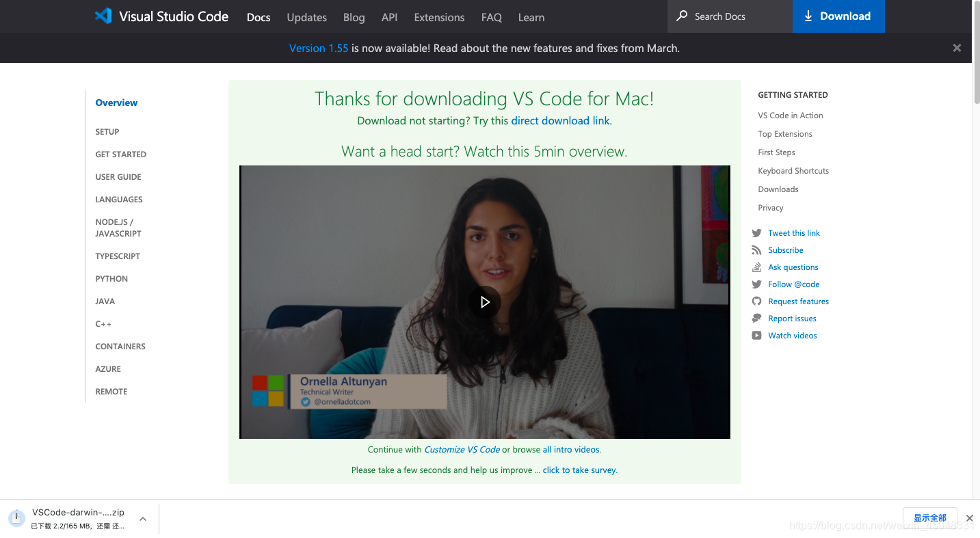Click the Follow @code link text
Viewport: 980px width, 538px height.
click(x=794, y=284)
